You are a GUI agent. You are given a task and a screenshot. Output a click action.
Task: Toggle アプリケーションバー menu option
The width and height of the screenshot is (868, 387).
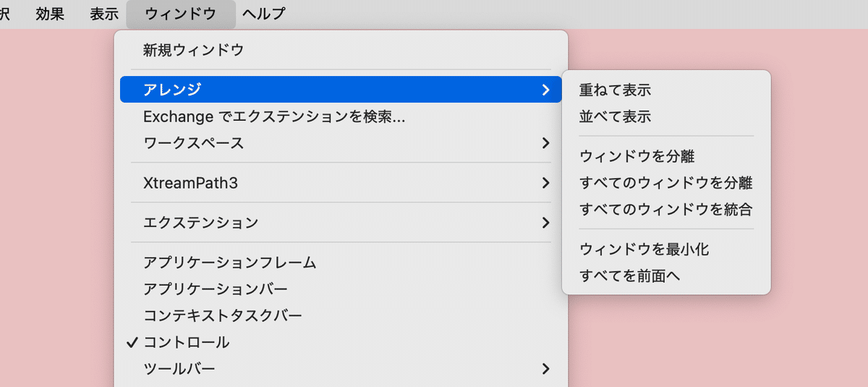[x=216, y=289]
